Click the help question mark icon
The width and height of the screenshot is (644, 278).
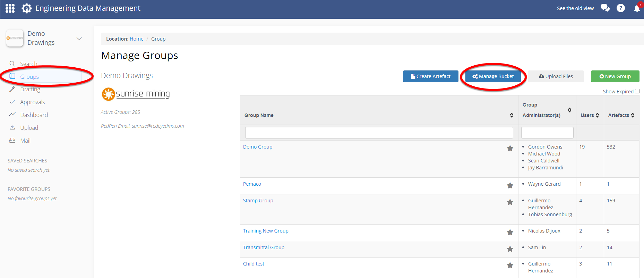point(620,8)
